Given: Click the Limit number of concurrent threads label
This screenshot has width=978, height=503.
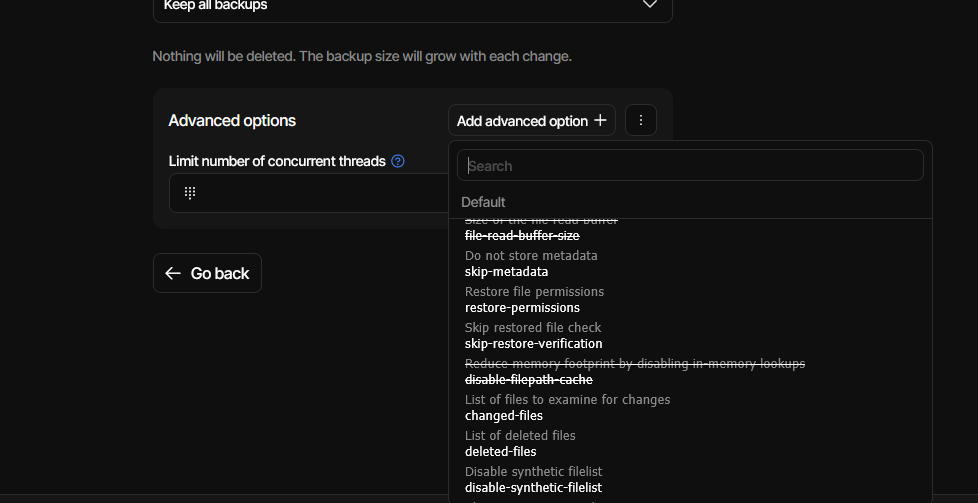Looking at the screenshot, I should (x=277, y=161).
